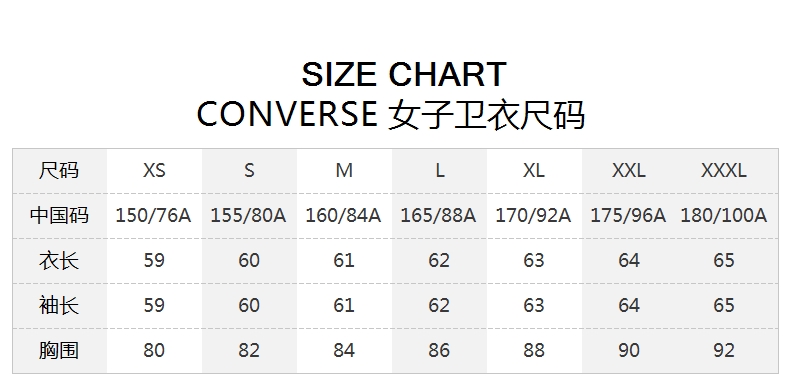
Task: Click chest value 92 for XXXL
Action: [723, 350]
